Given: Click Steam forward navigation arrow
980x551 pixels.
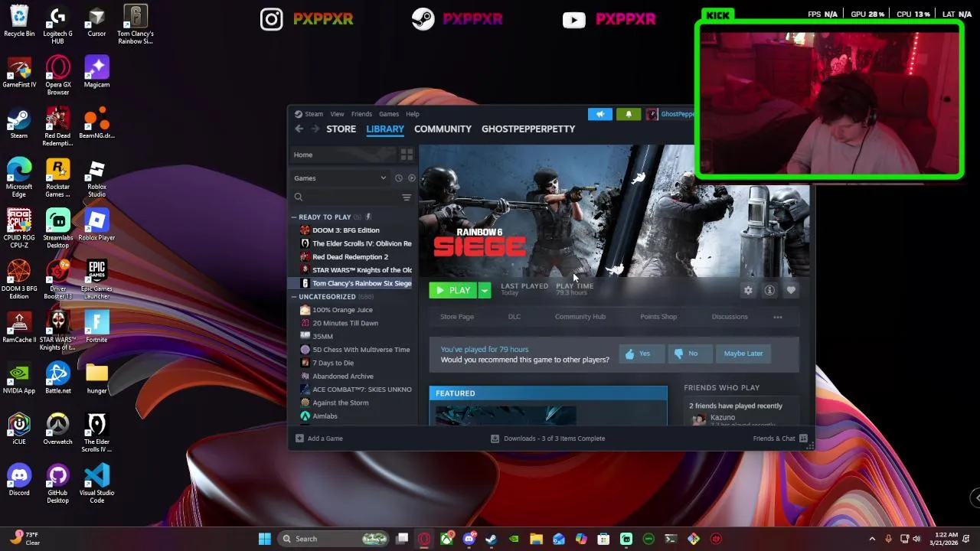Looking at the screenshot, I should (x=315, y=129).
